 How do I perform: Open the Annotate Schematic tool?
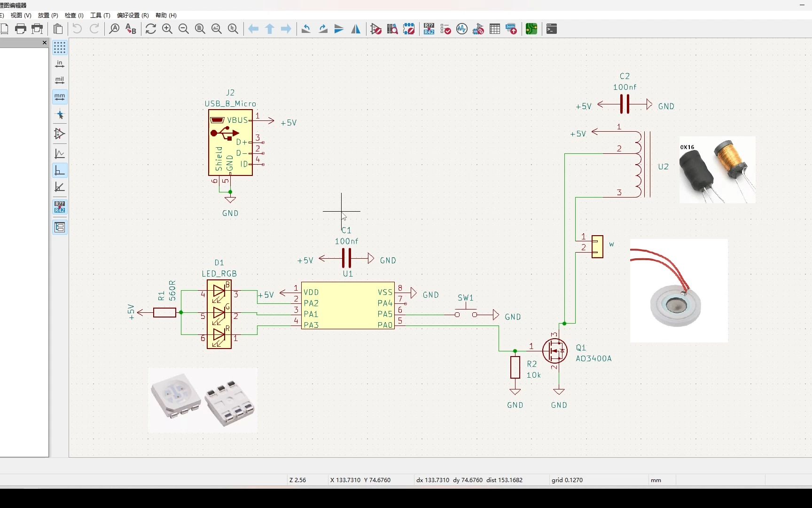point(429,29)
